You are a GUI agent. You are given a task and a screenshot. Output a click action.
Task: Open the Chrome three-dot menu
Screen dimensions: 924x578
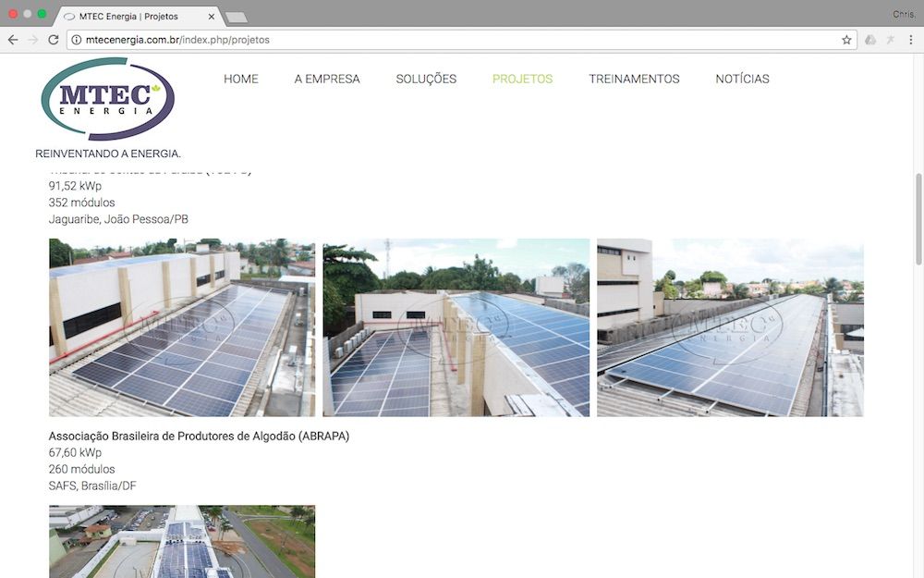(911, 40)
